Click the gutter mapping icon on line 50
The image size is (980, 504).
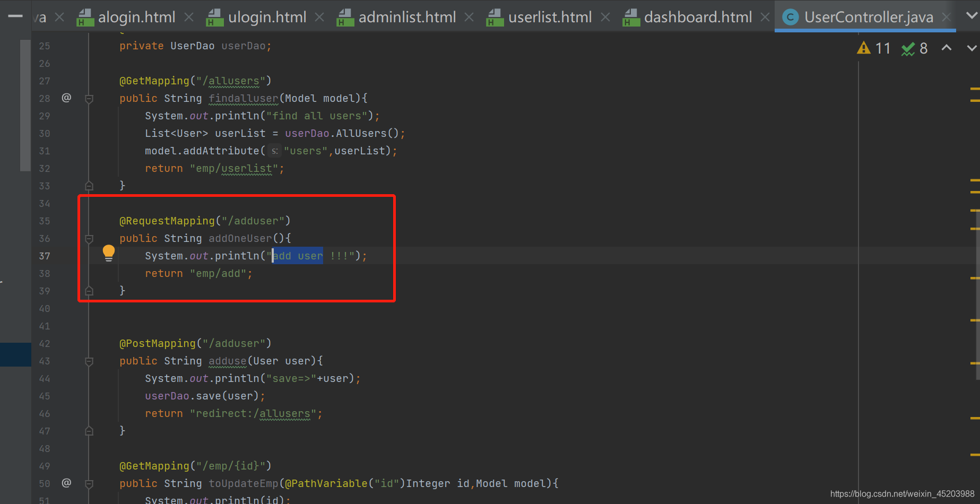(66, 483)
